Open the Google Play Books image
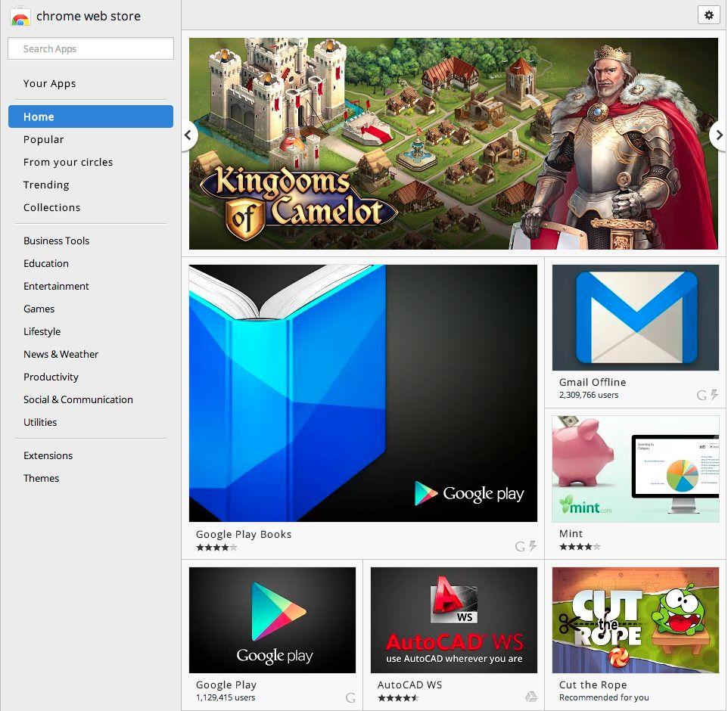 click(x=363, y=393)
